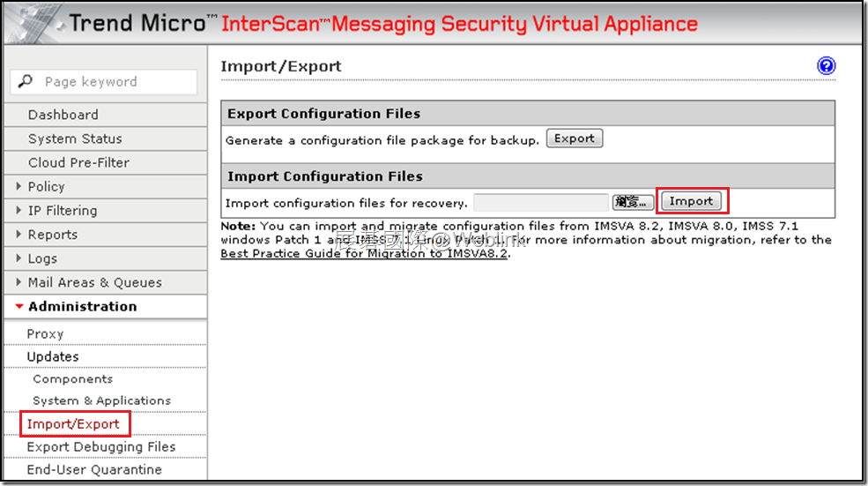The width and height of the screenshot is (868, 486).
Task: Select the IP Filtering menu label
Action: [x=63, y=211]
